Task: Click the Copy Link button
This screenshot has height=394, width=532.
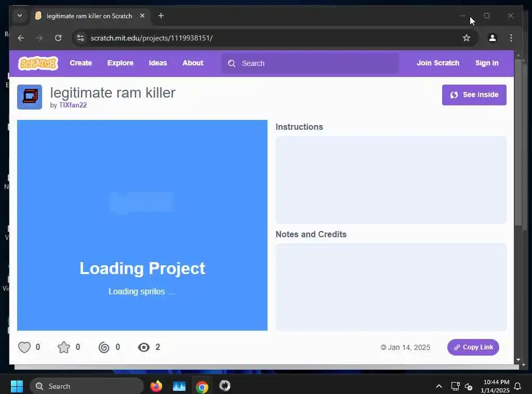Action: [473, 347]
